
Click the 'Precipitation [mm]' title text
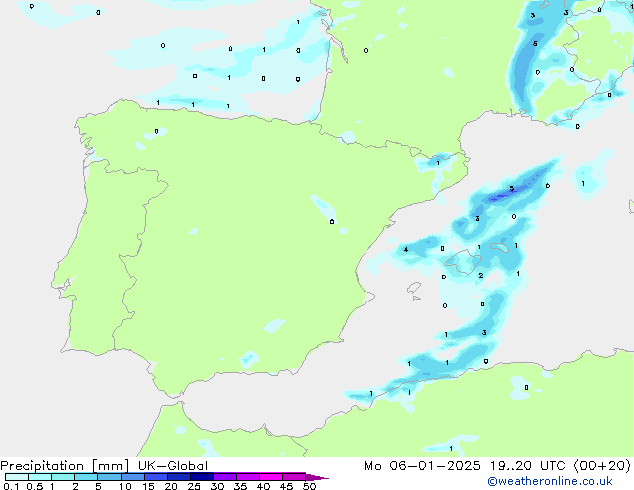(65, 466)
